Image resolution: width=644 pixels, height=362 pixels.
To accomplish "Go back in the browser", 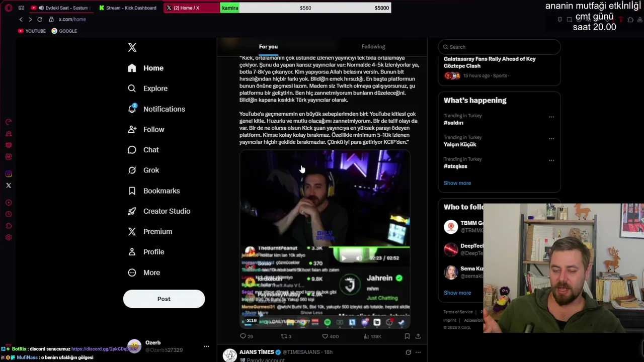I will click(x=21, y=19).
